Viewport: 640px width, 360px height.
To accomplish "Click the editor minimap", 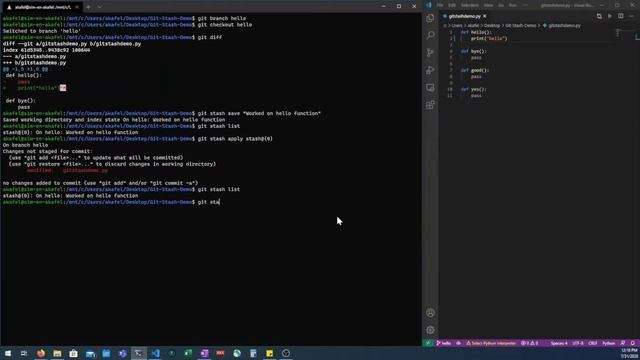I will pyautogui.click(x=618, y=33).
